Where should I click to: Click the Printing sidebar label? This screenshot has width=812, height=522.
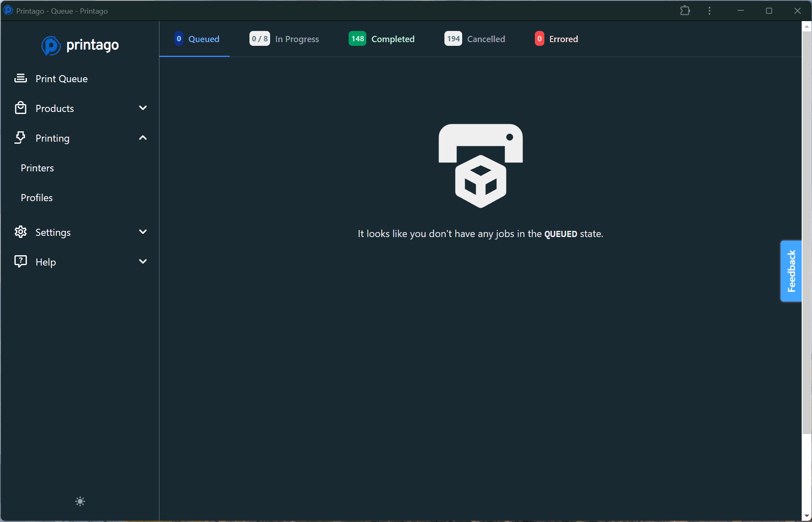tap(52, 138)
